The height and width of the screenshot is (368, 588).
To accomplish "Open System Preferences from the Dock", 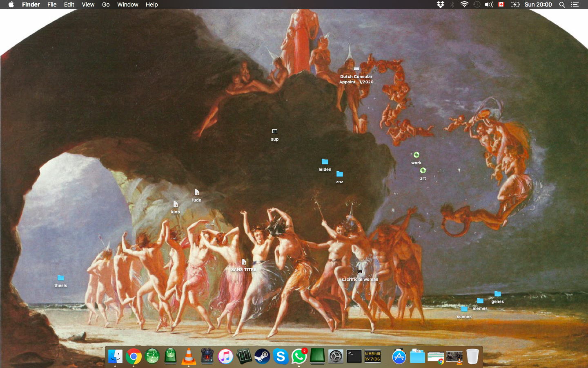I will (x=336, y=357).
